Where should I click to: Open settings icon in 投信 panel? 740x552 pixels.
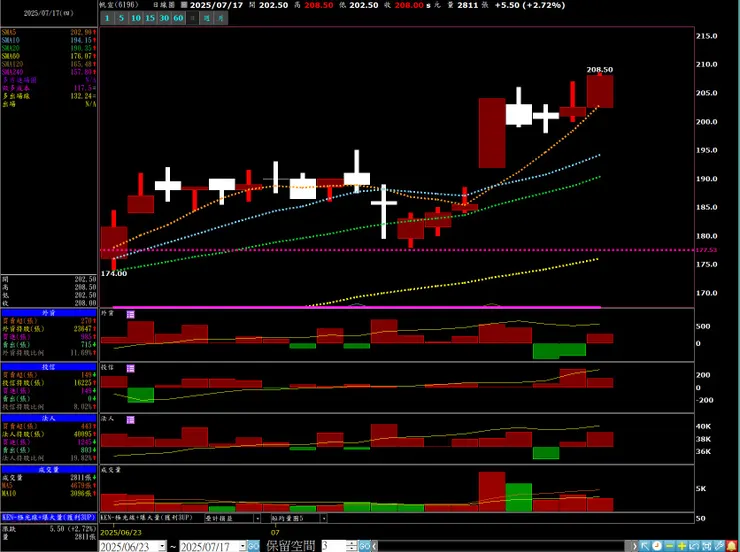pos(131,368)
